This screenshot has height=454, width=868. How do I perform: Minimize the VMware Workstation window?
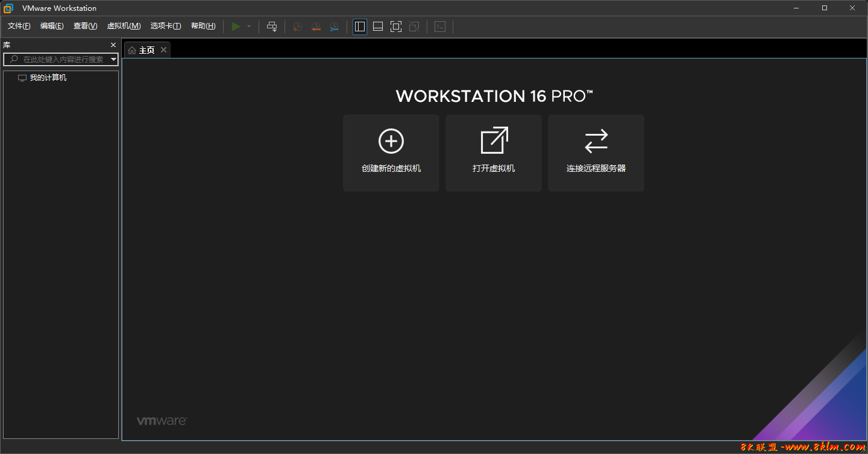(797, 8)
